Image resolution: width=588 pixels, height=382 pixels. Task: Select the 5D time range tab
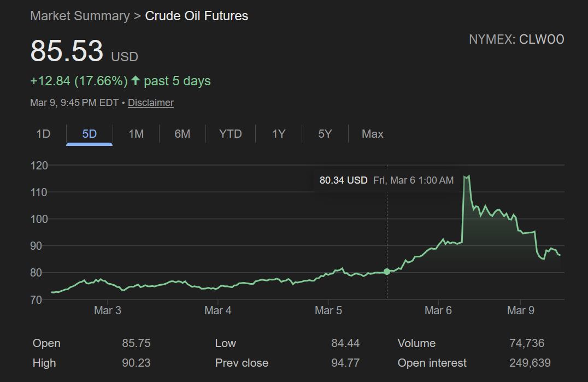tap(89, 134)
